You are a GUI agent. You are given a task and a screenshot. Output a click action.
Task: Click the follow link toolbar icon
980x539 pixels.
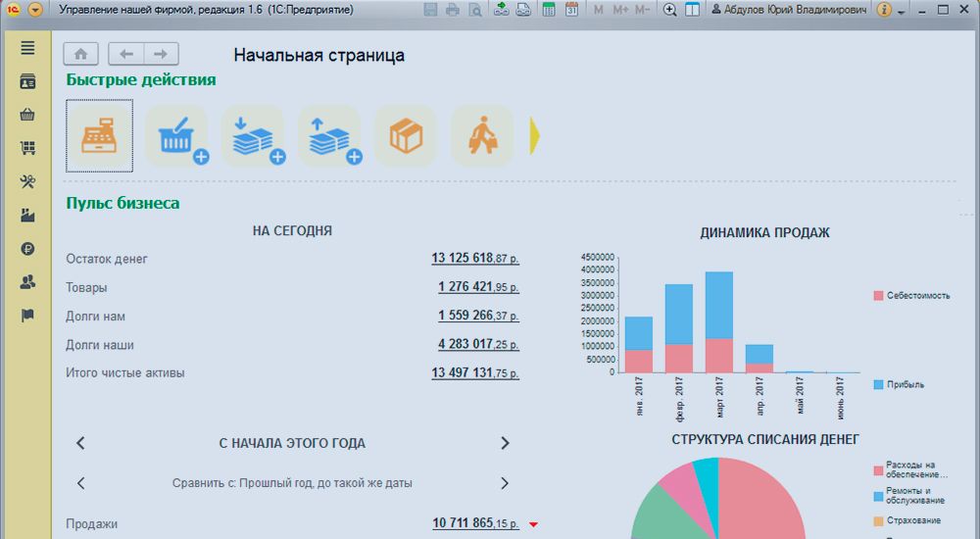click(x=523, y=10)
